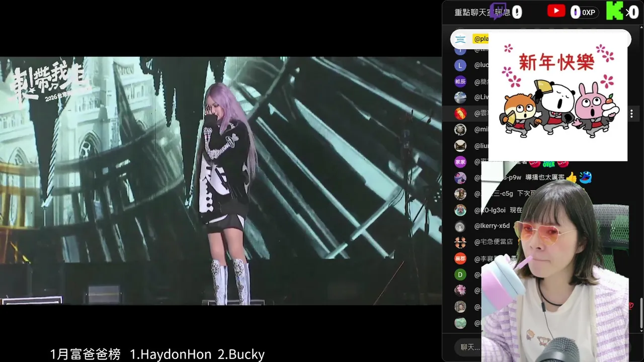Viewport: 644px width, 362px height.
Task: Click the 新年快樂 sticker image
Action: click(x=558, y=98)
